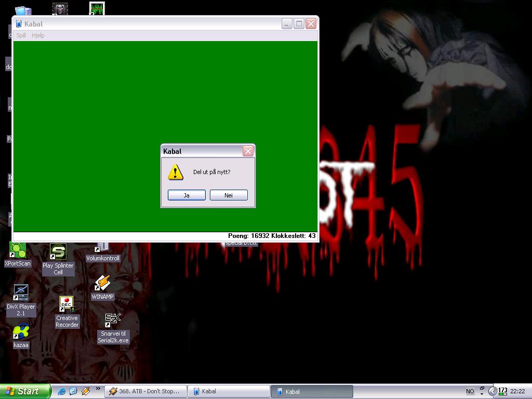Decline new deal with Nei button
The width and height of the screenshot is (532, 399).
point(229,195)
